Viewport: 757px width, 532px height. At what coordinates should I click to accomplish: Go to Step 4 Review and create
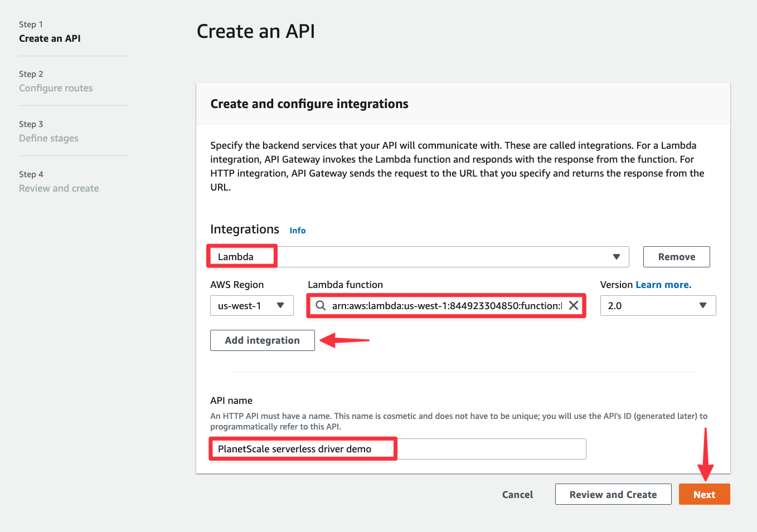tap(59, 188)
